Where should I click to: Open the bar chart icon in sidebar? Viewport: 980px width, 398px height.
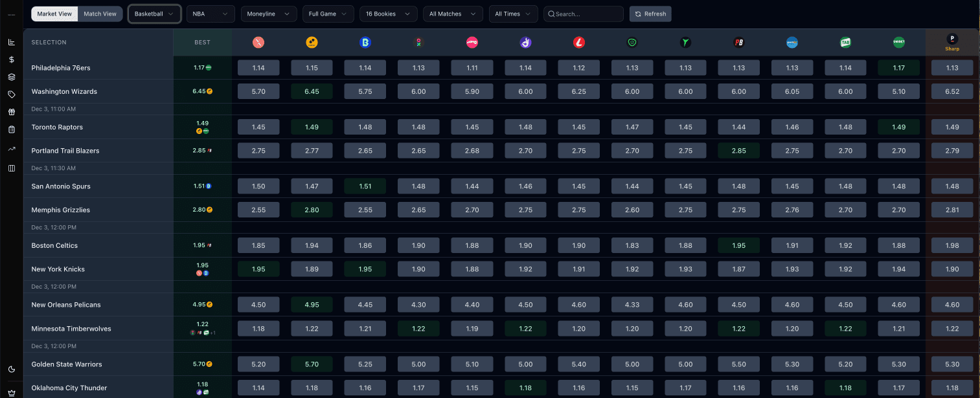(11, 42)
